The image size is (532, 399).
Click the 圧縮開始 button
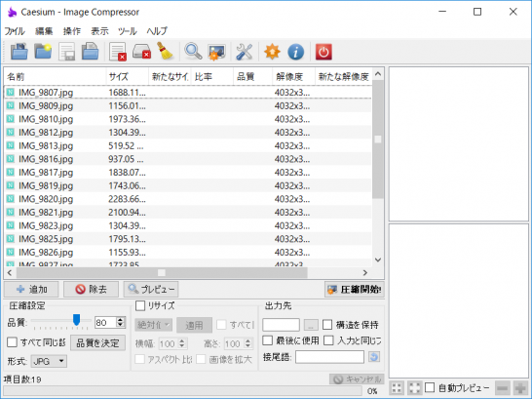(x=355, y=290)
